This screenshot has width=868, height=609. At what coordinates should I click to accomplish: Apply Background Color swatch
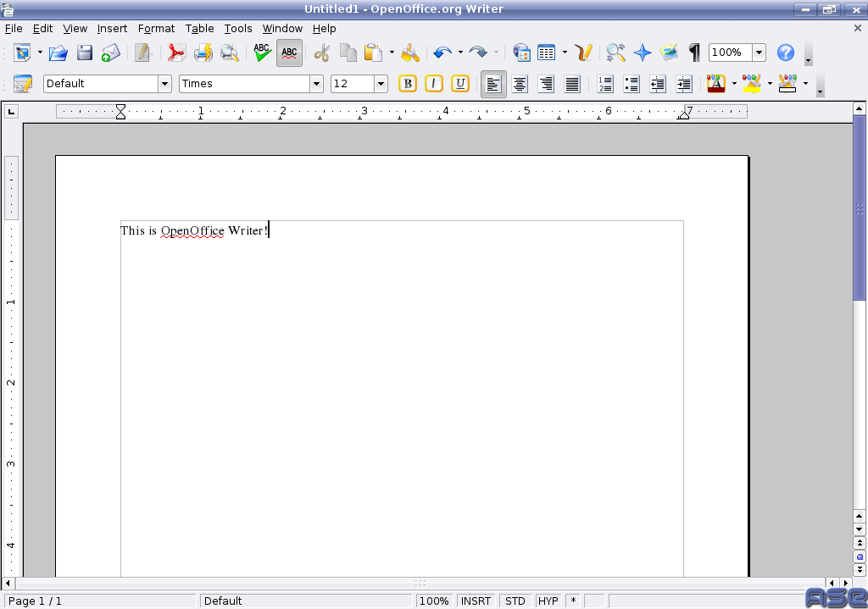coord(787,84)
